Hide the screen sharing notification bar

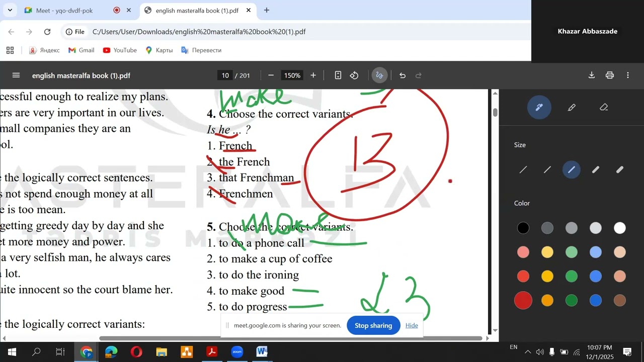point(412,325)
